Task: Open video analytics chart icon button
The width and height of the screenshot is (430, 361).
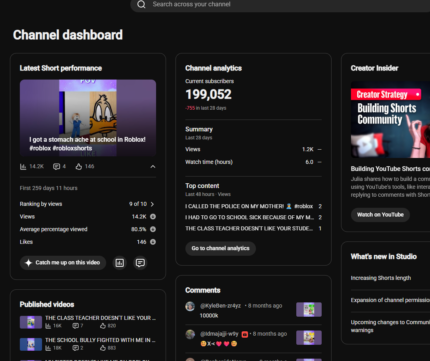Action: coord(120,263)
